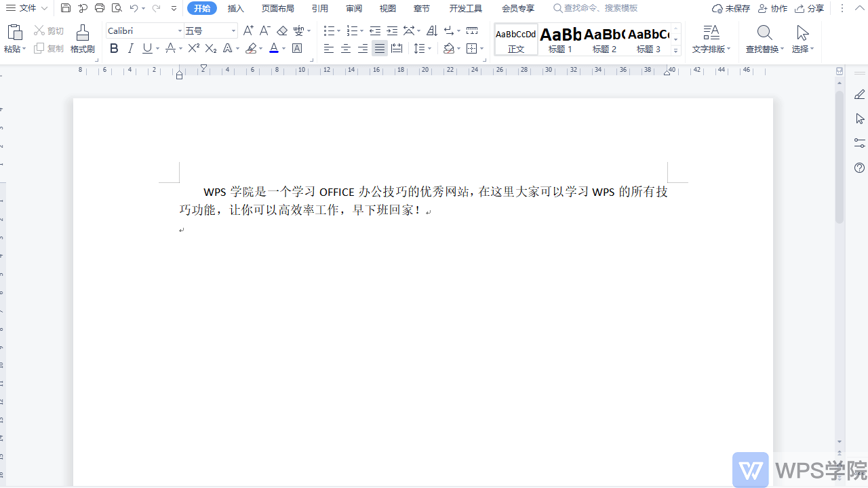
Task: Toggle Justify alignment button
Action: click(380, 48)
